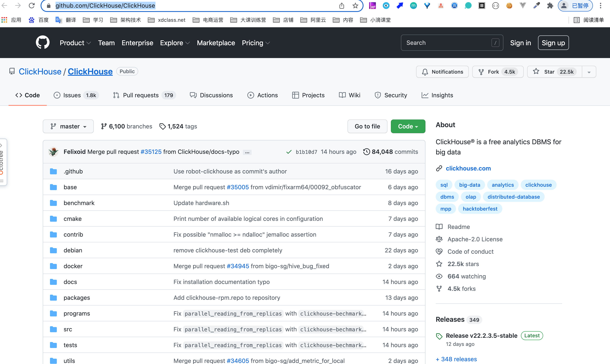
Task: Open Felixoid's avatar thumbnail
Action: click(53, 152)
